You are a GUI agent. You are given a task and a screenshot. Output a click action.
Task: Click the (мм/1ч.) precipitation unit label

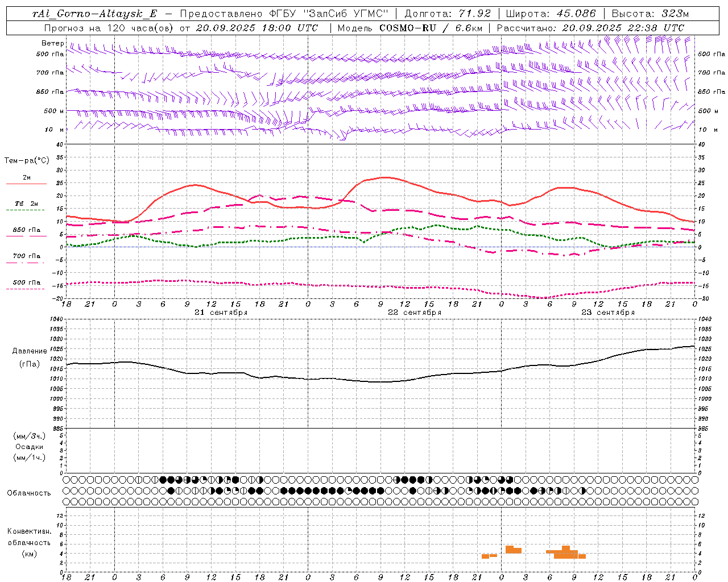[x=30, y=458]
